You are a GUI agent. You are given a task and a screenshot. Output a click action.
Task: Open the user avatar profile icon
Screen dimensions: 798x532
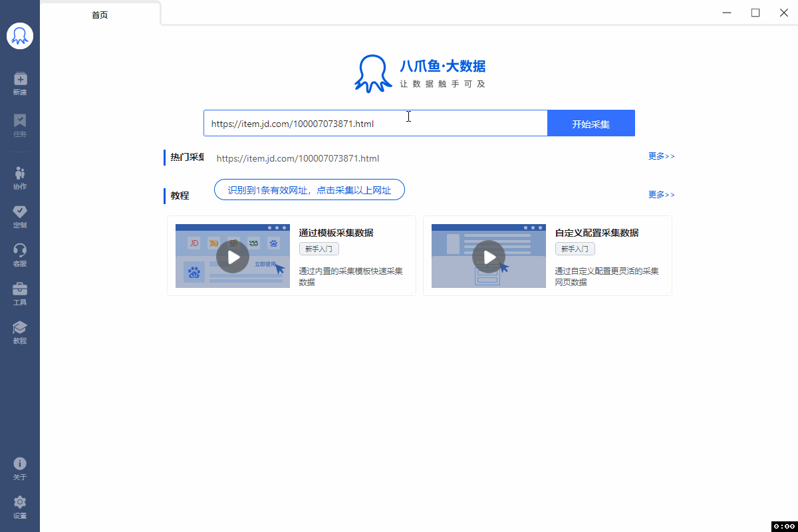tap(20, 35)
